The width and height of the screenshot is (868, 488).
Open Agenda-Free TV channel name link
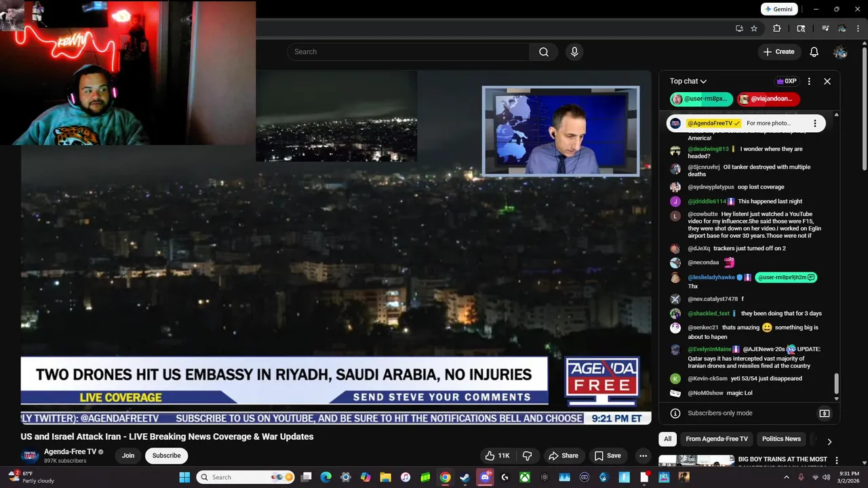71,452
